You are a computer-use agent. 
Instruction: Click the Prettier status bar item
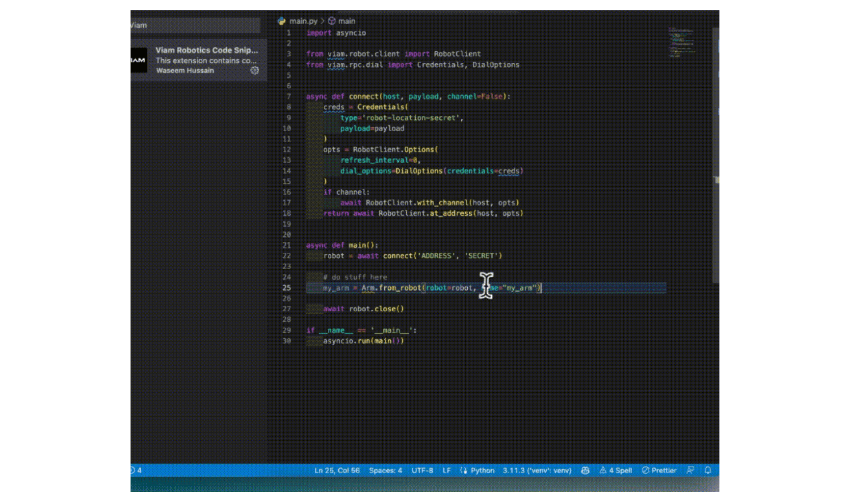pyautogui.click(x=659, y=471)
